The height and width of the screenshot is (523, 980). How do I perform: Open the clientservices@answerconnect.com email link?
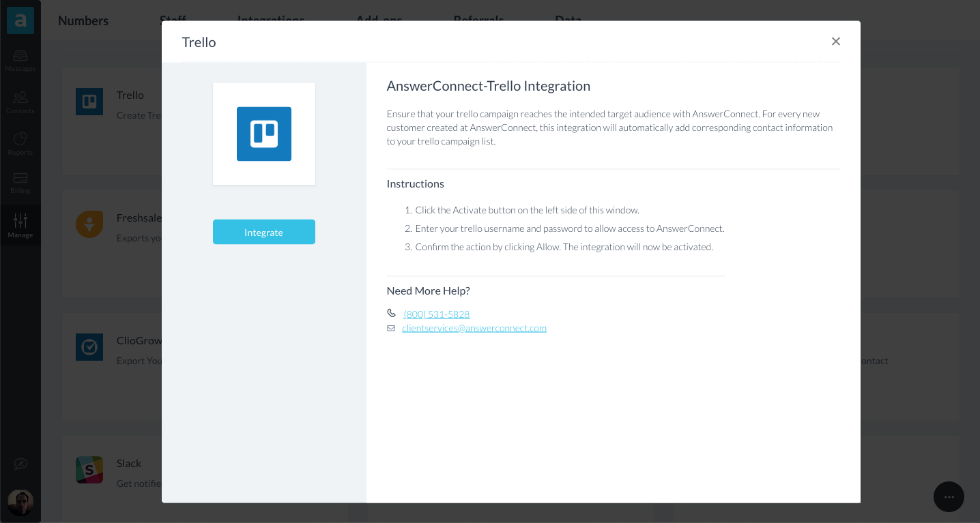[x=474, y=328]
